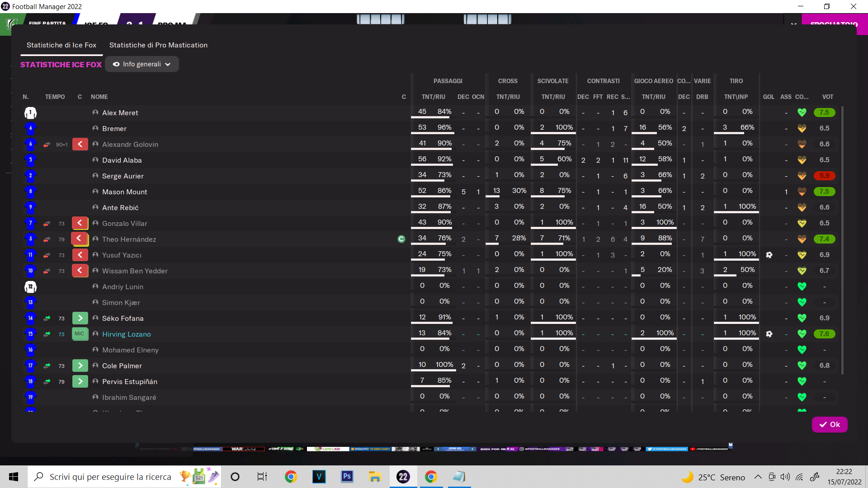Sort the table by the VOT rating column
868x488 pixels.
click(x=828, y=97)
